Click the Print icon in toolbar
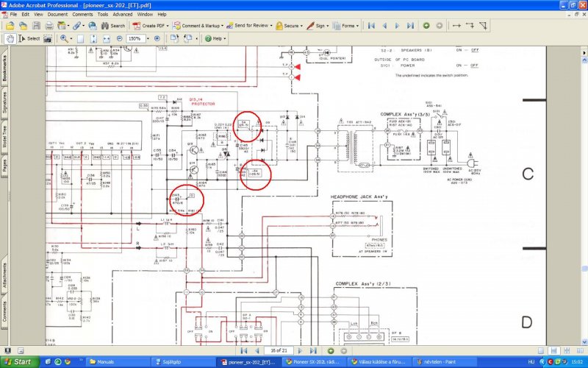The width and height of the screenshot is (588, 368). pos(49,26)
